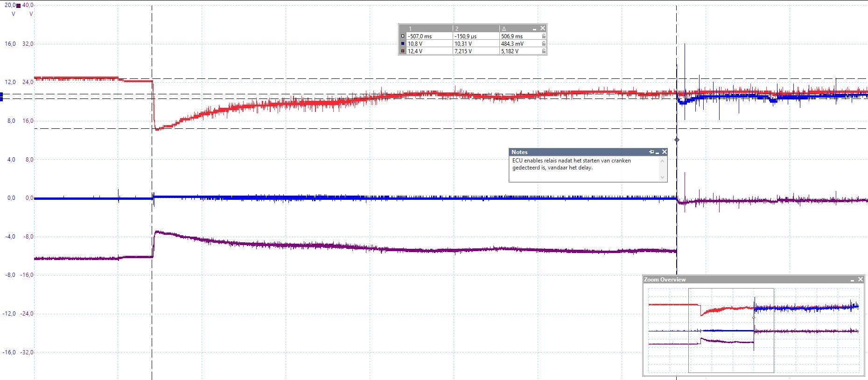
Task: Click the white time ruler swatch
Action: [x=403, y=36]
